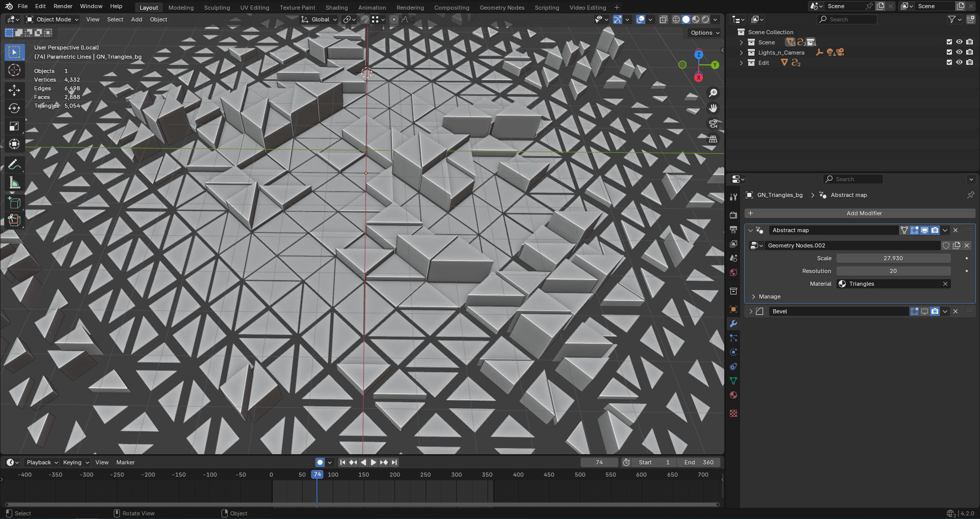Click the Zoom viewport icon
Screen dimensions: 980x519
713,93
